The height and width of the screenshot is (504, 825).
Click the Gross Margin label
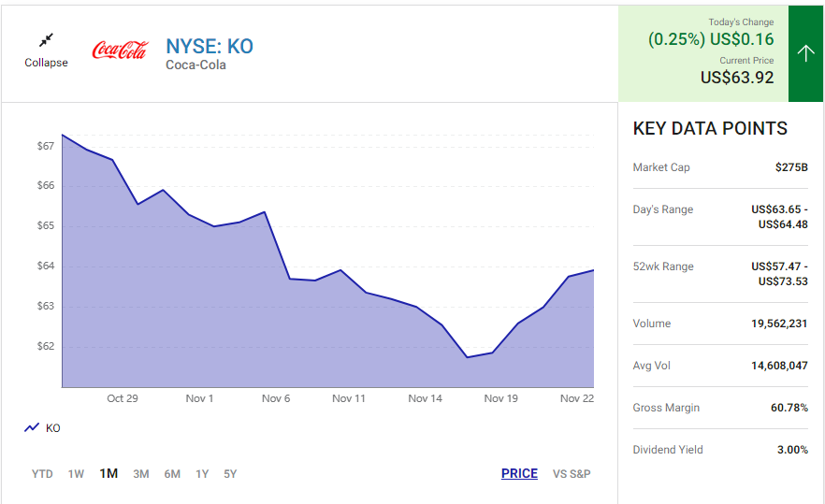point(666,408)
